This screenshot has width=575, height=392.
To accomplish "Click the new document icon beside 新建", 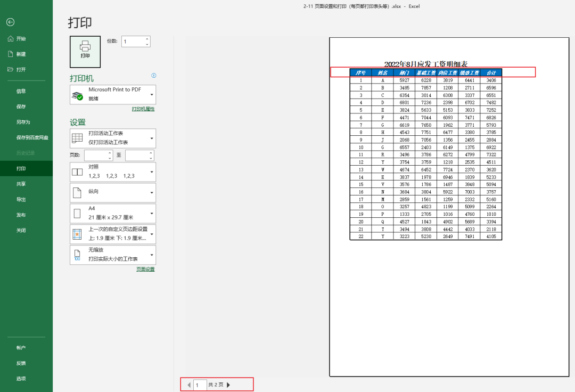I will tap(10, 54).
